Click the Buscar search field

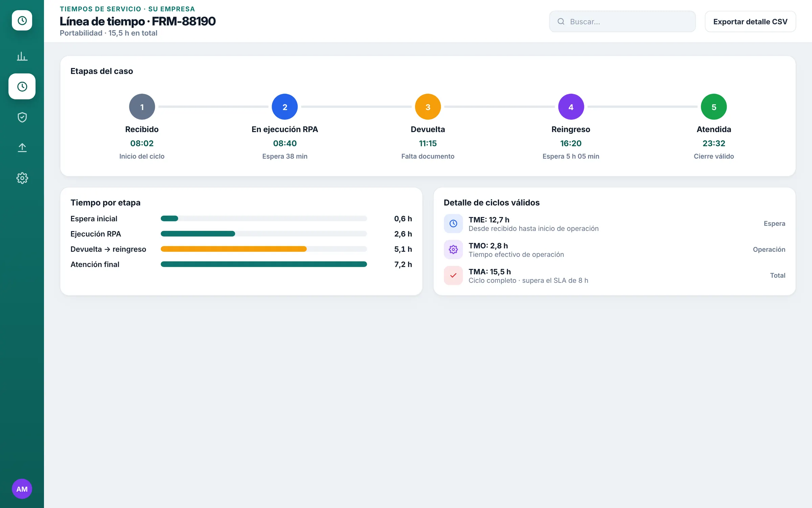tap(622, 21)
